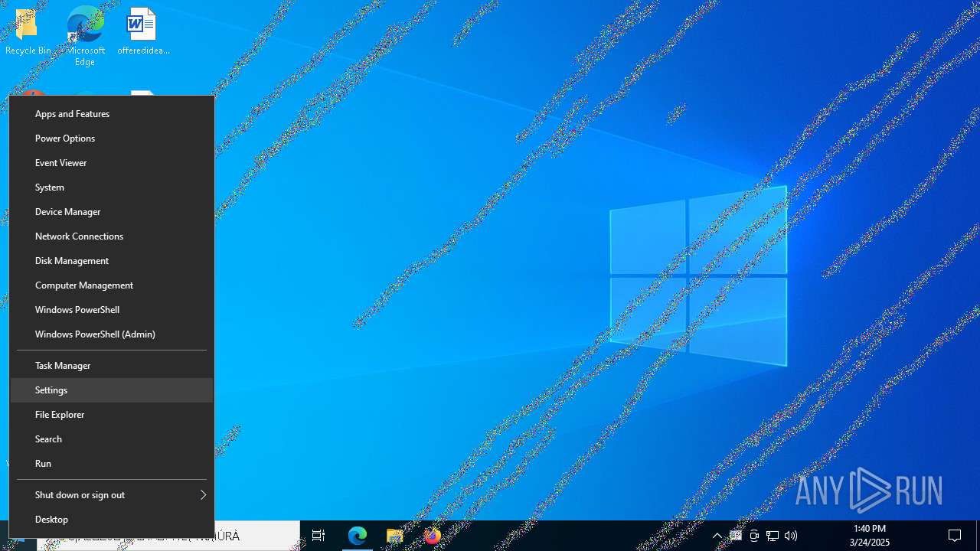Click the Meet Now camera tray icon

[x=754, y=536]
